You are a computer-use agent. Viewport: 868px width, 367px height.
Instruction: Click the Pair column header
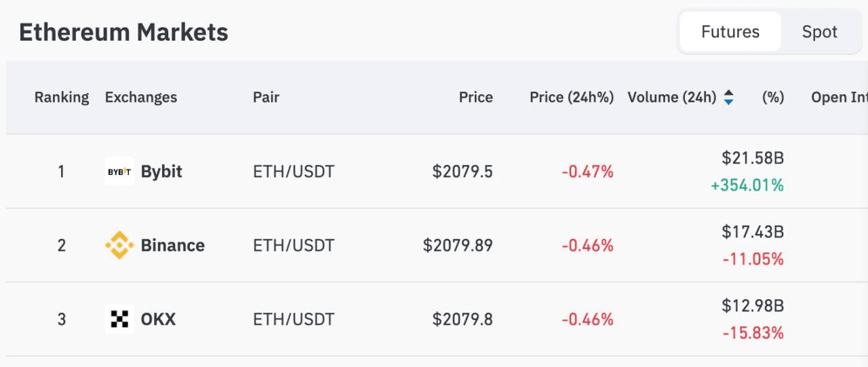[x=266, y=98]
